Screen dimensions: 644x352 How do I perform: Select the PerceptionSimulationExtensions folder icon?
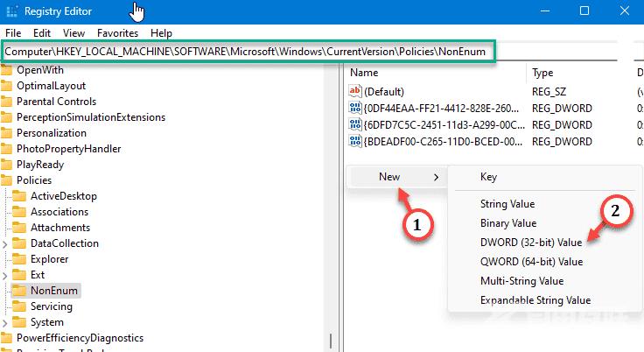6,117
